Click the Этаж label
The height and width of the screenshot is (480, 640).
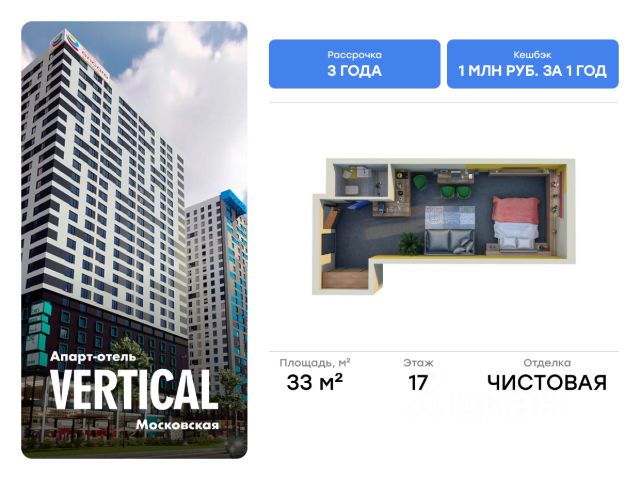click(418, 363)
